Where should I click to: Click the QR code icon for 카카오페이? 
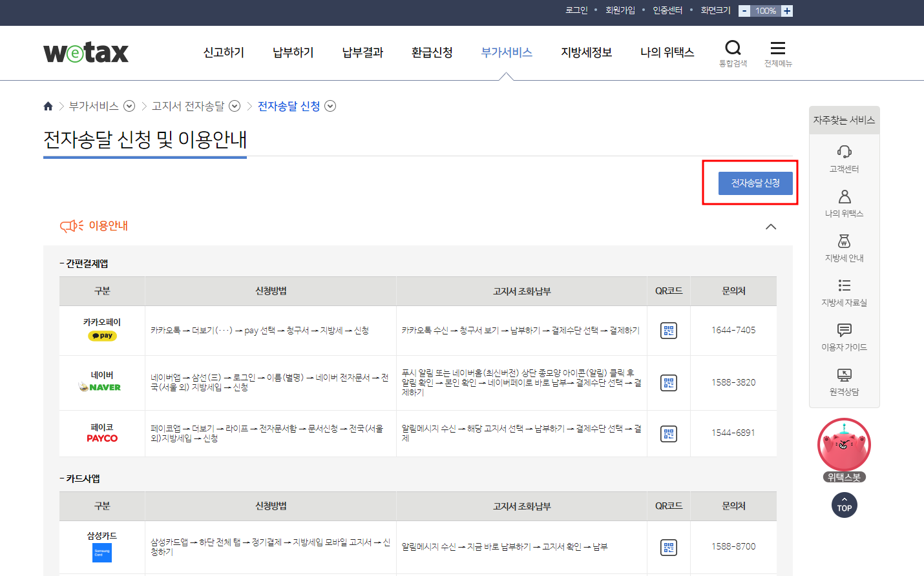(669, 330)
